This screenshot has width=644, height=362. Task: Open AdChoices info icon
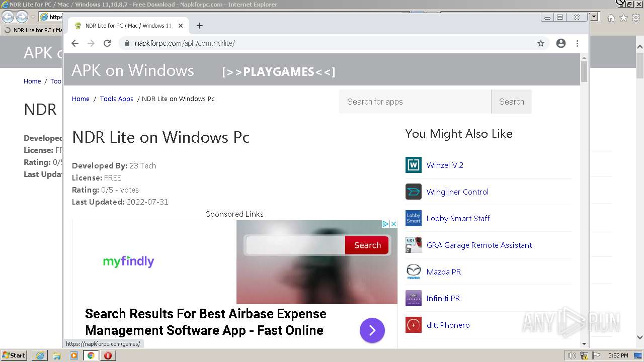pos(385,224)
